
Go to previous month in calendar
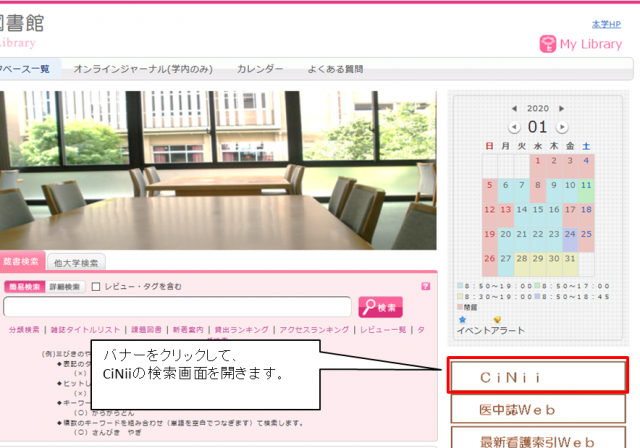[x=514, y=127]
